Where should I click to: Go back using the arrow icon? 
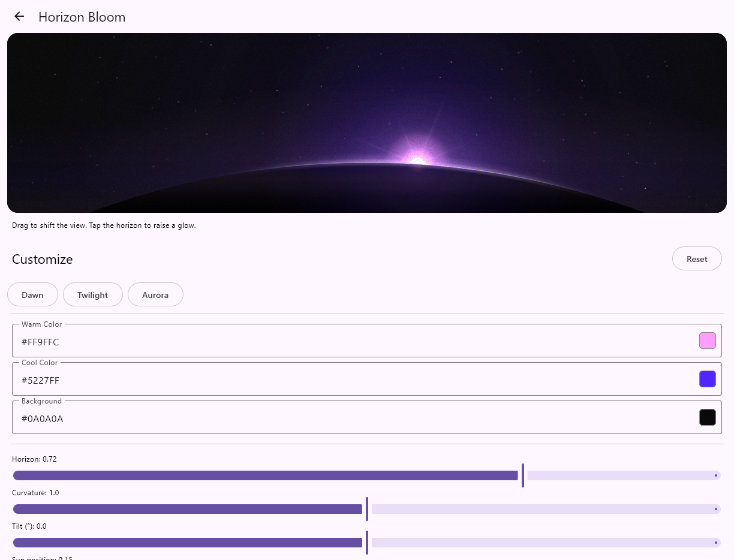(19, 16)
